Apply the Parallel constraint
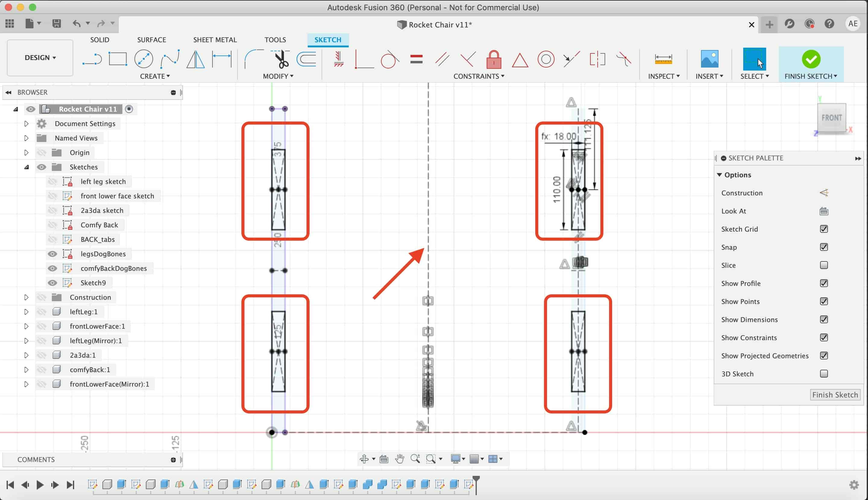Screen dimensions: 868x500 point(442,59)
